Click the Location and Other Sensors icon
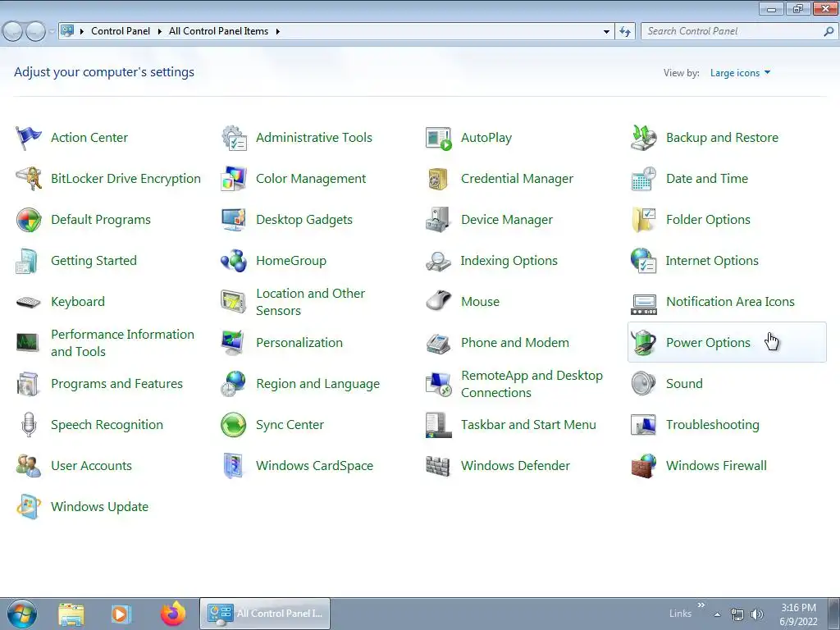Image resolution: width=840 pixels, height=630 pixels. (x=234, y=302)
